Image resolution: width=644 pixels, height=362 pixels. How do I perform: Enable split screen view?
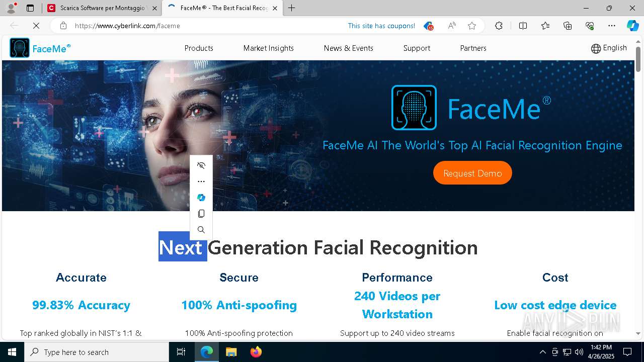[x=523, y=26]
